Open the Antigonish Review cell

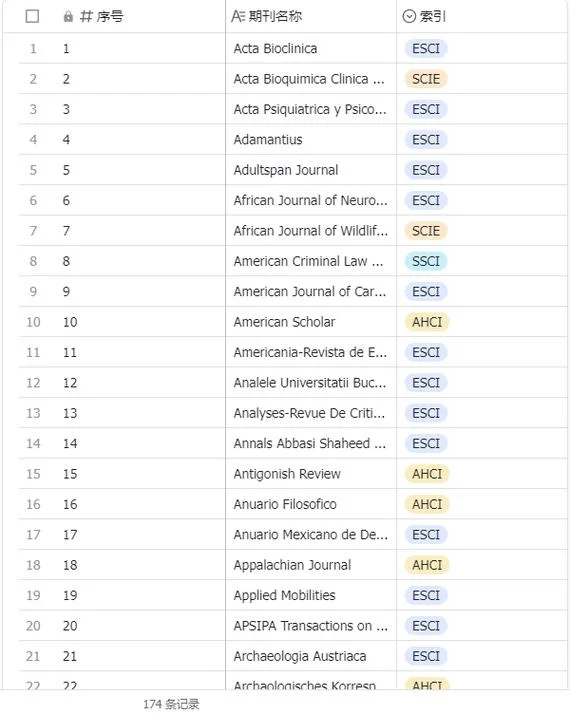pos(311,474)
